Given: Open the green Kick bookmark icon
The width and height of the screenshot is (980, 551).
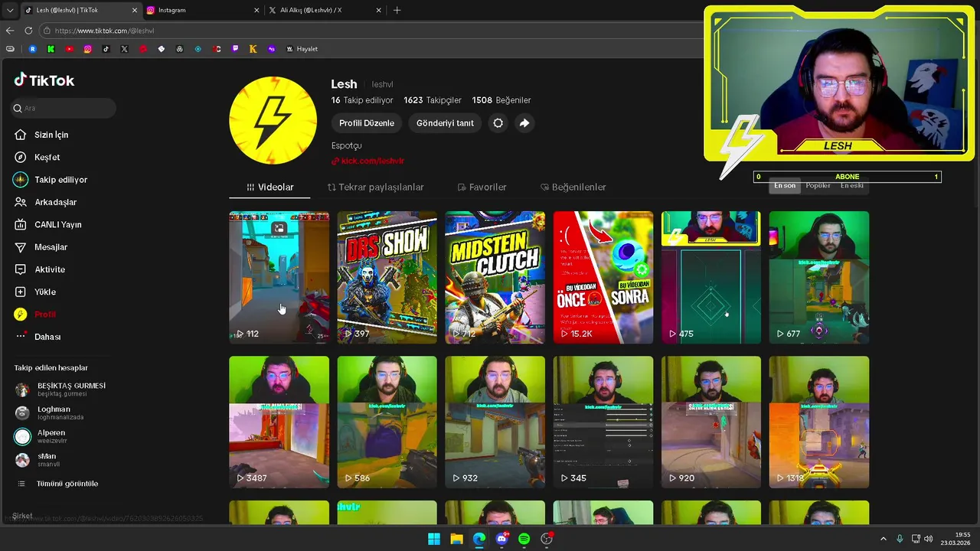Looking at the screenshot, I should pyautogui.click(x=51, y=49).
